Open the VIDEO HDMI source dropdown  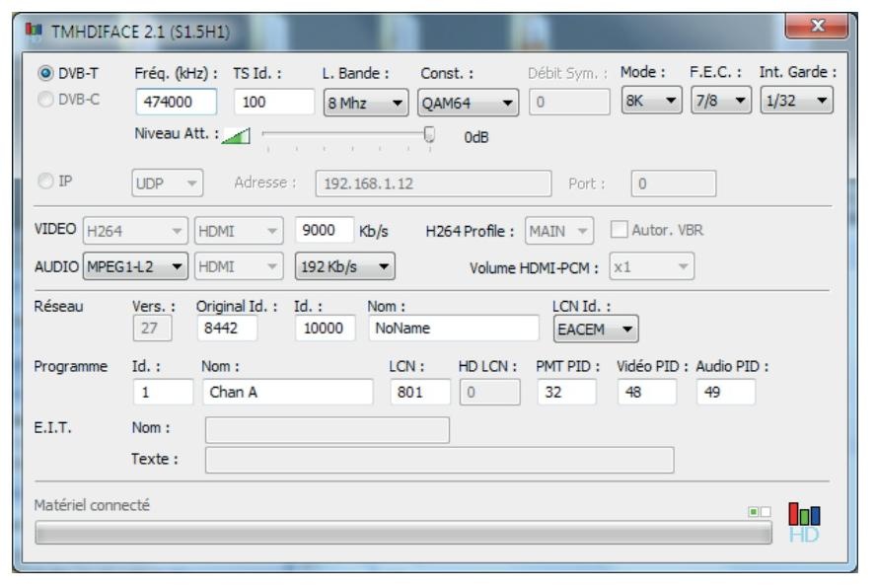pos(239,231)
